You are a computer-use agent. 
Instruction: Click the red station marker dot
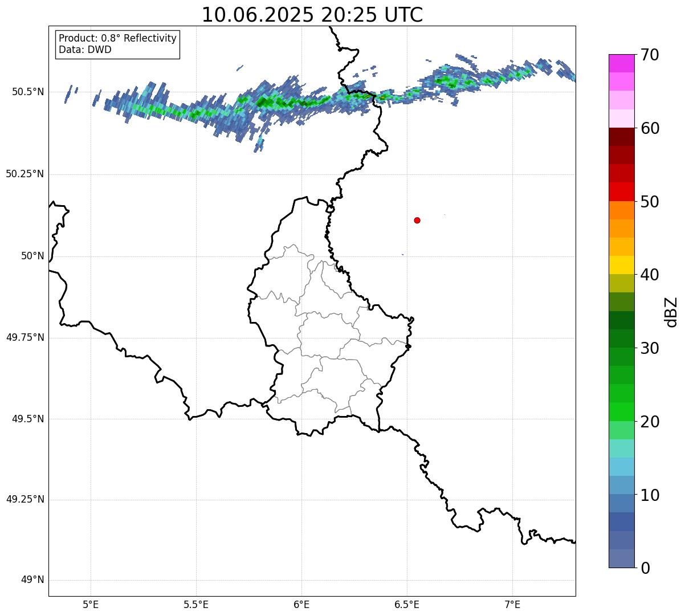pos(417,220)
